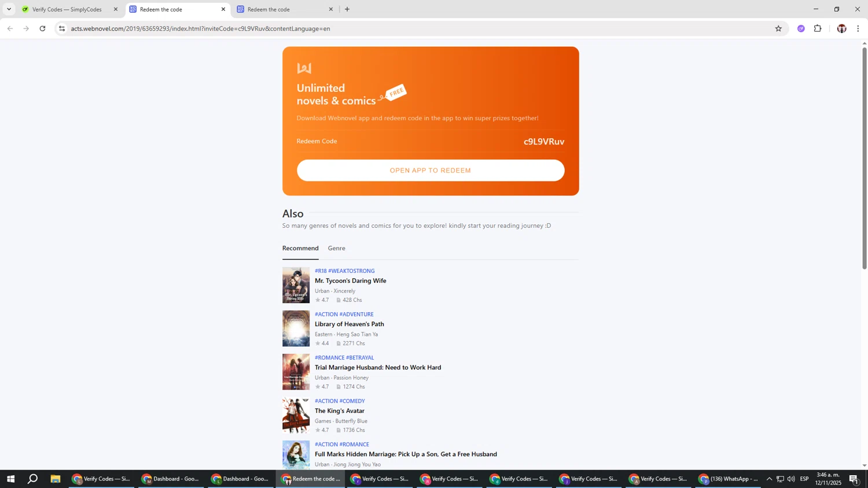The width and height of the screenshot is (868, 488).
Task: Click the page vertical scrollbar
Action: pos(865,157)
